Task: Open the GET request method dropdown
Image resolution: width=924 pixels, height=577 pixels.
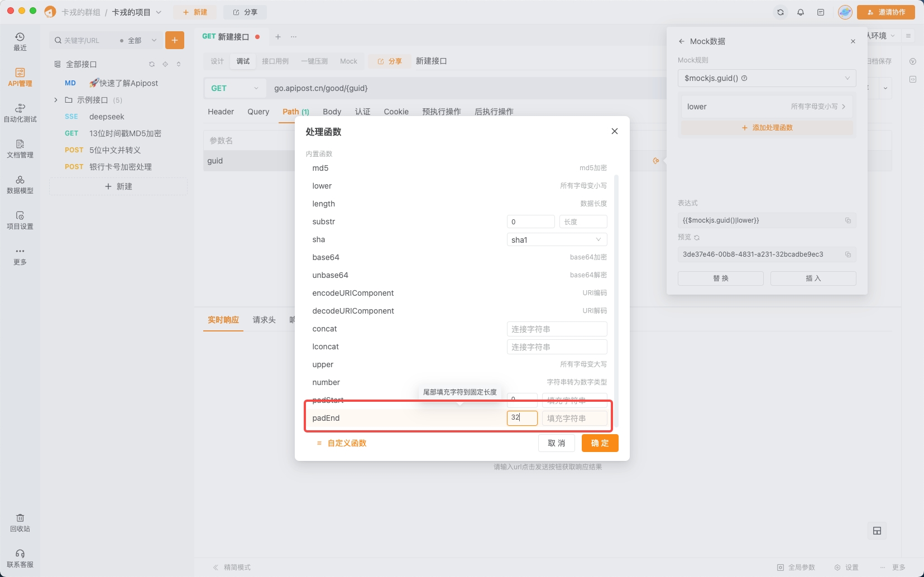Action: 234,88
